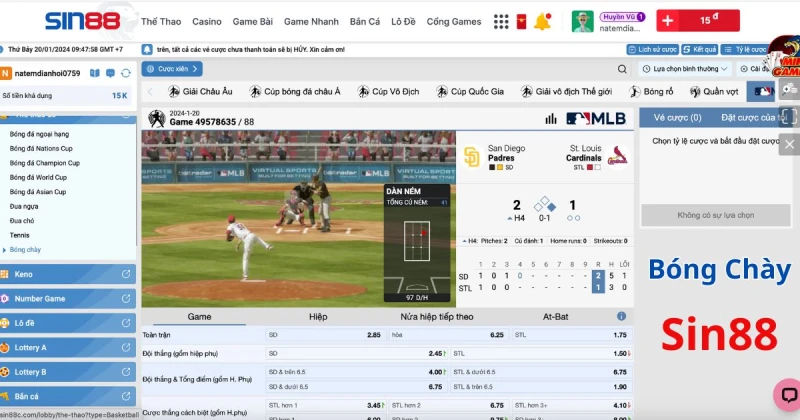This screenshot has height=420, width=800.
Task: Open Thể Thao menu
Action: pyautogui.click(x=161, y=21)
